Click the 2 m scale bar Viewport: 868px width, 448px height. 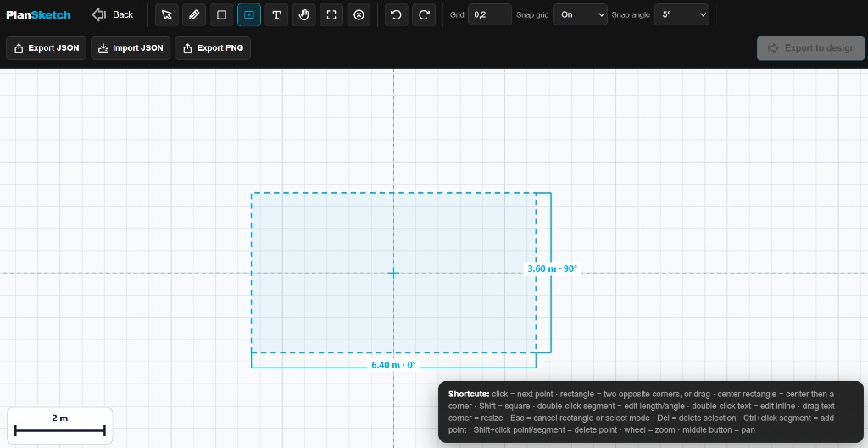tap(60, 426)
